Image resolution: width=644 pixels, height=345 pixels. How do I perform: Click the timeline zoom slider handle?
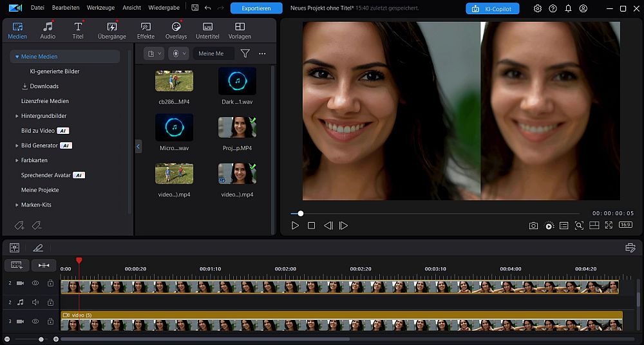pos(41,339)
